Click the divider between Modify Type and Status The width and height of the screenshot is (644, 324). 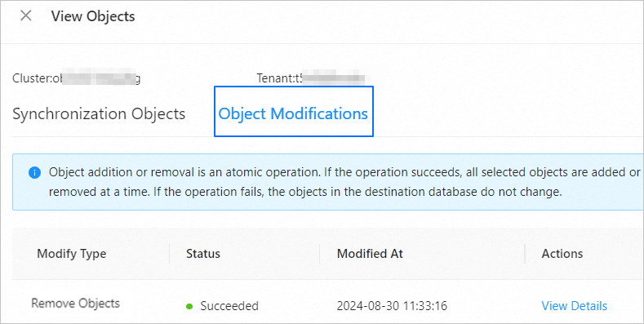click(x=169, y=254)
